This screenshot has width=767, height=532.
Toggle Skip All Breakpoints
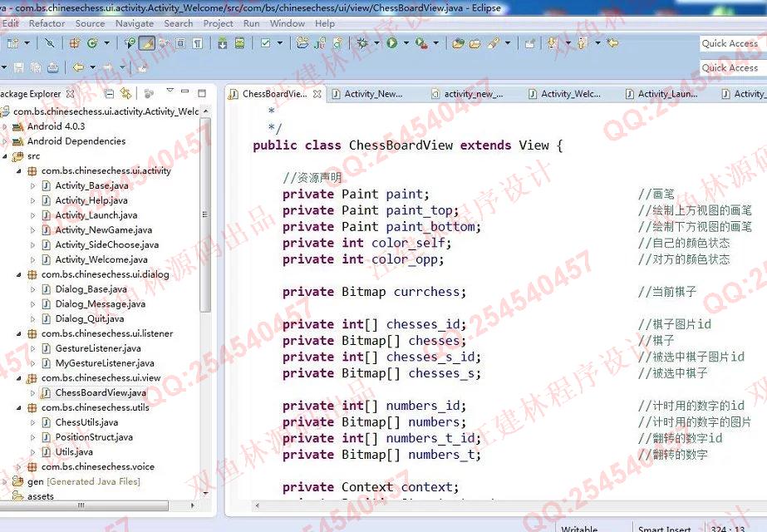[x=49, y=43]
